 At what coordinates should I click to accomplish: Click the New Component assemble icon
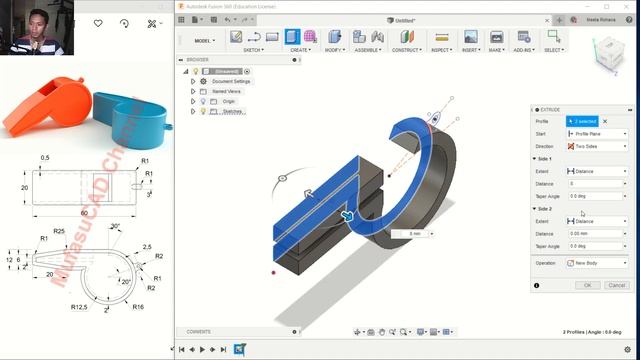pos(359,37)
